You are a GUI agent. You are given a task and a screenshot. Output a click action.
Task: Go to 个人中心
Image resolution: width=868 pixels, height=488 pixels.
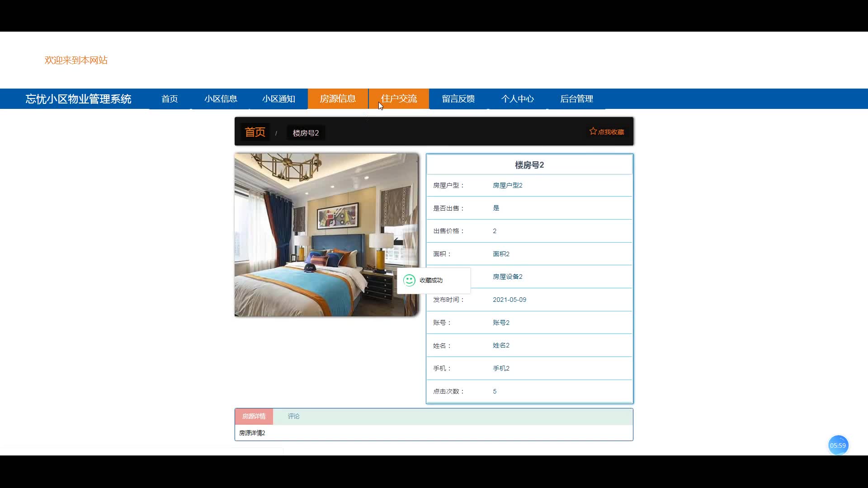518,99
